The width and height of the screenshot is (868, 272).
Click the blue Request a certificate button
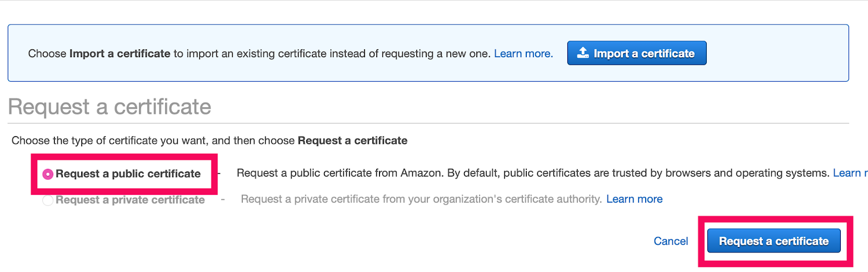774,241
